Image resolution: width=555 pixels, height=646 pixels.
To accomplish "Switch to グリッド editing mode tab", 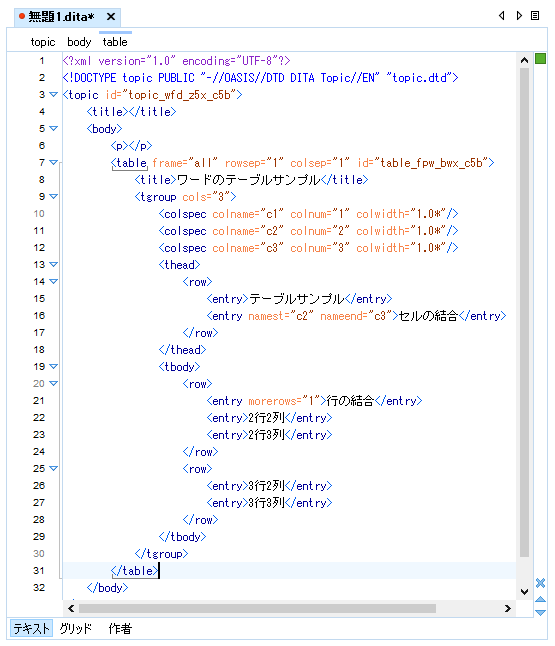I will [x=76, y=629].
